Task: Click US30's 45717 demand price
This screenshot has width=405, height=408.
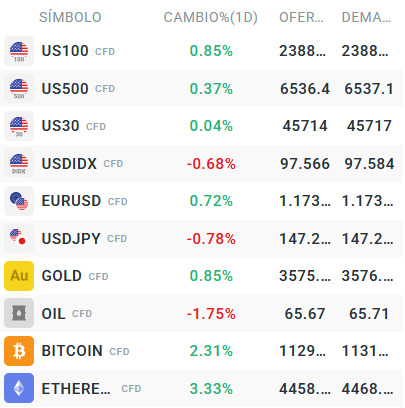Action: pos(369,126)
